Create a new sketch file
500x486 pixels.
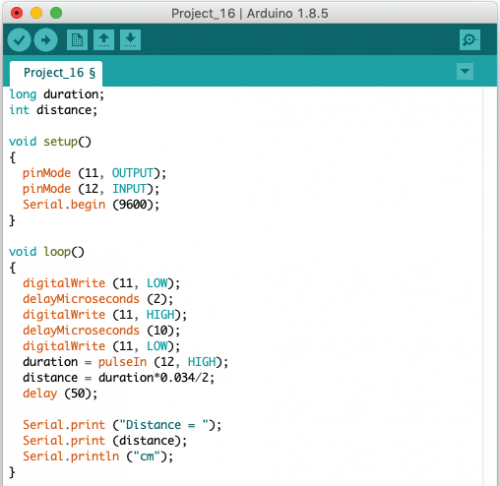point(77,40)
